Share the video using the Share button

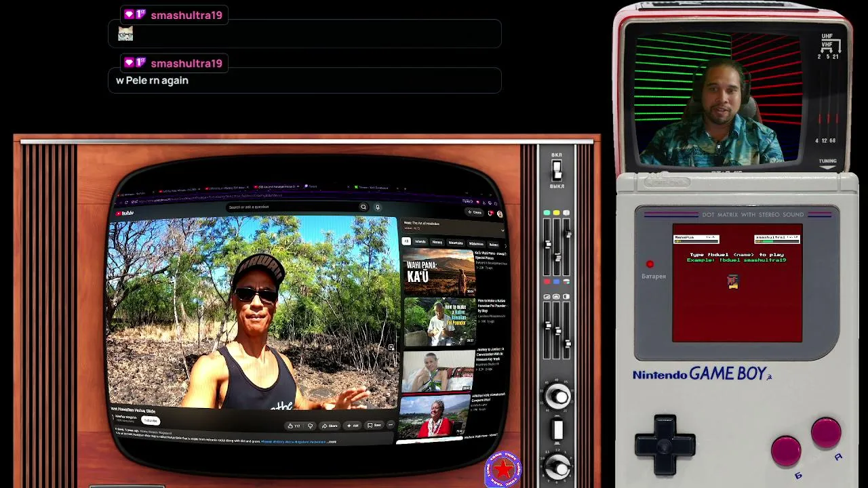point(330,426)
